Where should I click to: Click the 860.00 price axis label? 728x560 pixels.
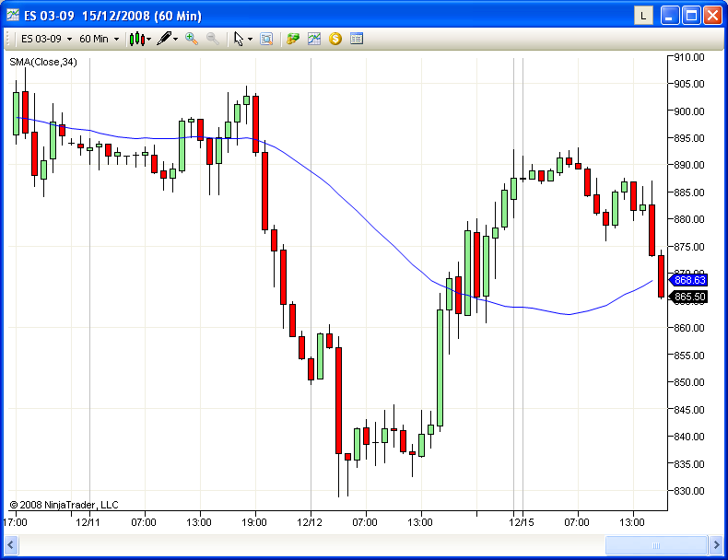689,328
